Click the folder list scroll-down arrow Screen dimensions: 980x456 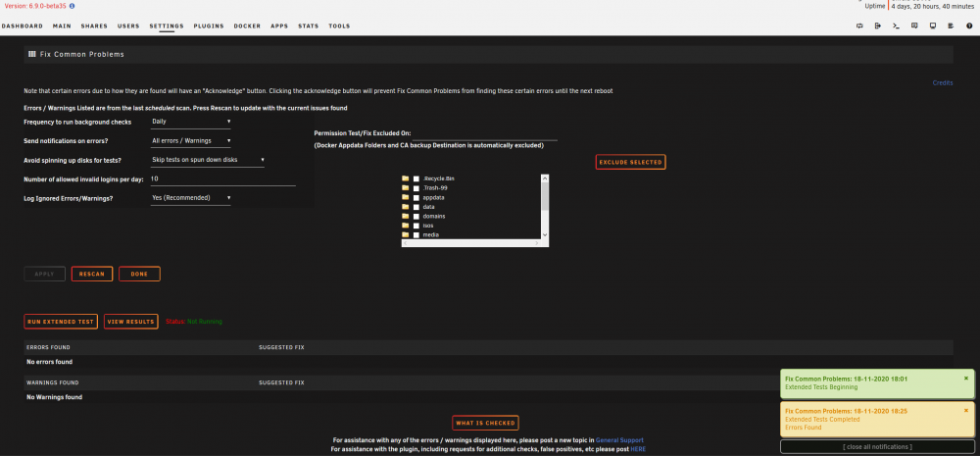tap(544, 234)
